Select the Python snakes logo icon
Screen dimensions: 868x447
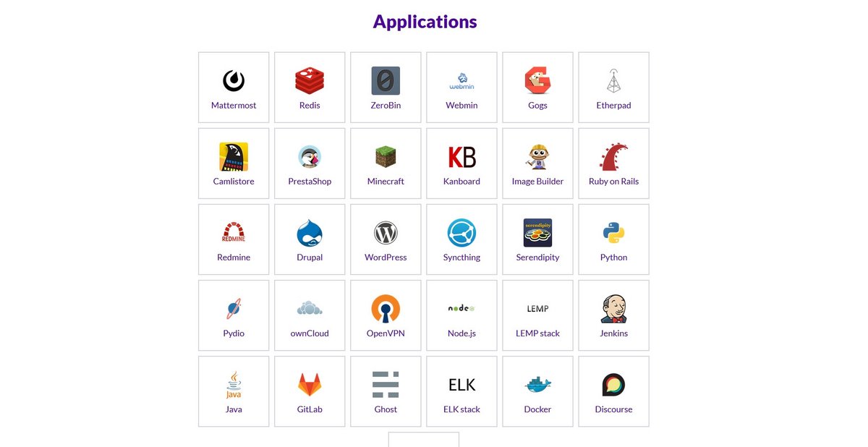pyautogui.click(x=613, y=233)
